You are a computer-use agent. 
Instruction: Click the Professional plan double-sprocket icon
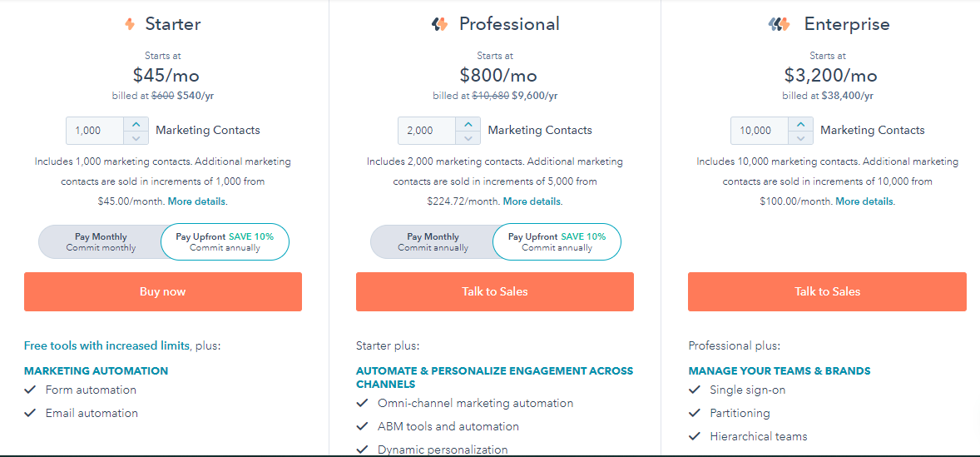tap(439, 24)
